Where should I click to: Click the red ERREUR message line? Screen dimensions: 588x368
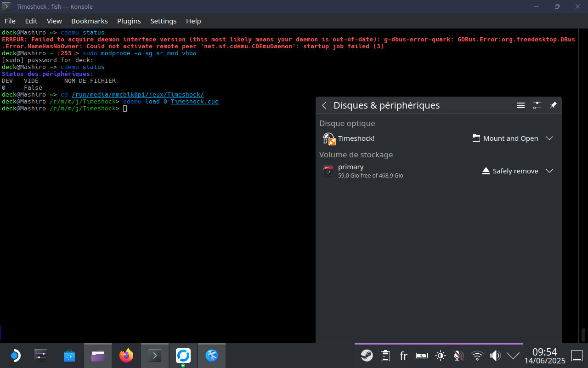click(288, 43)
